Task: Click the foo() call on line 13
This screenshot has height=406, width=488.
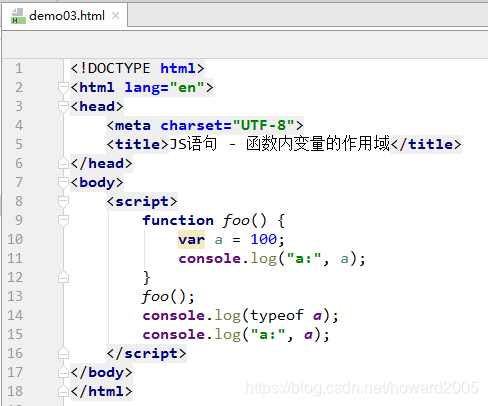Action: tap(168, 297)
